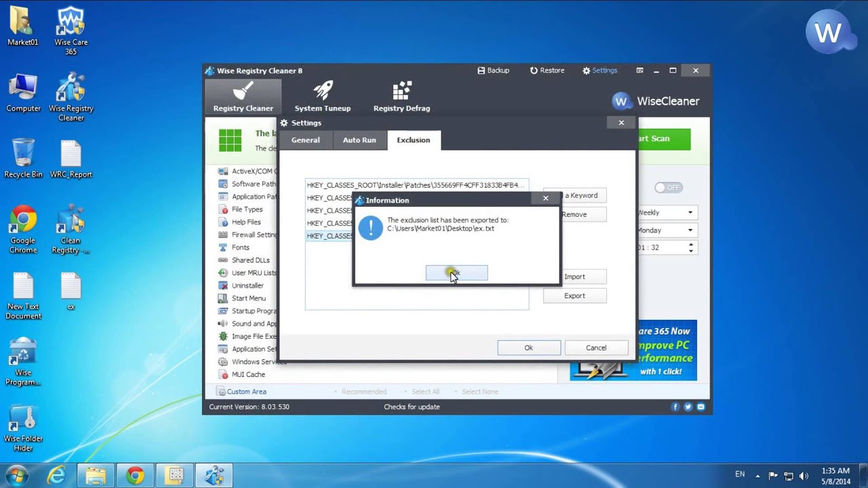The image size is (868, 488).
Task: Click the Remove exclusion button
Action: 575,214
